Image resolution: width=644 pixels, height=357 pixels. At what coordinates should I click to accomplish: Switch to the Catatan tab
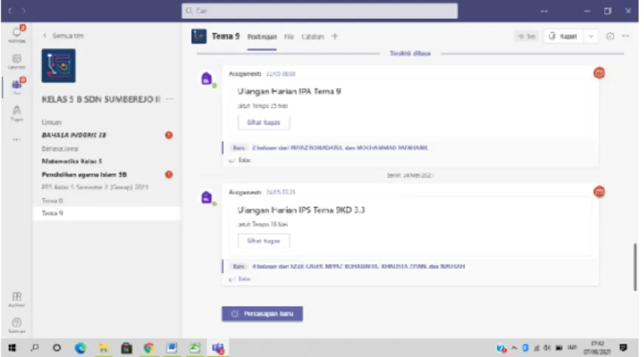pos(312,37)
